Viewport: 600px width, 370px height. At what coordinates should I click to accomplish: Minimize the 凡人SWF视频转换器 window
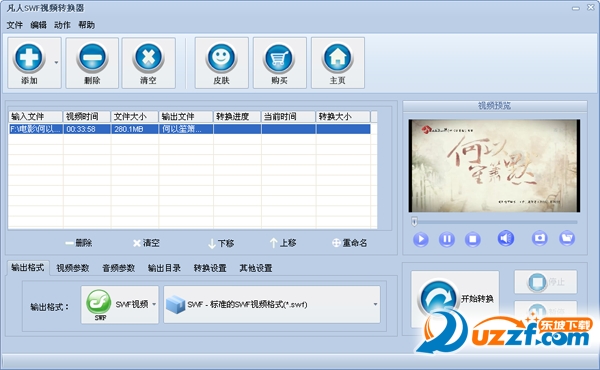(576, 8)
